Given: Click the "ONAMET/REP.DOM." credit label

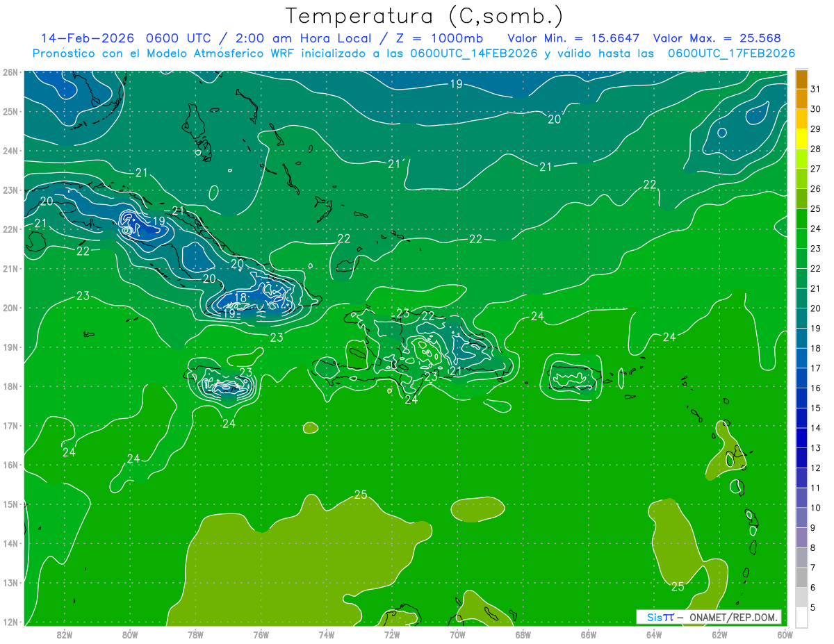Looking at the screenshot, I should click(x=735, y=617).
